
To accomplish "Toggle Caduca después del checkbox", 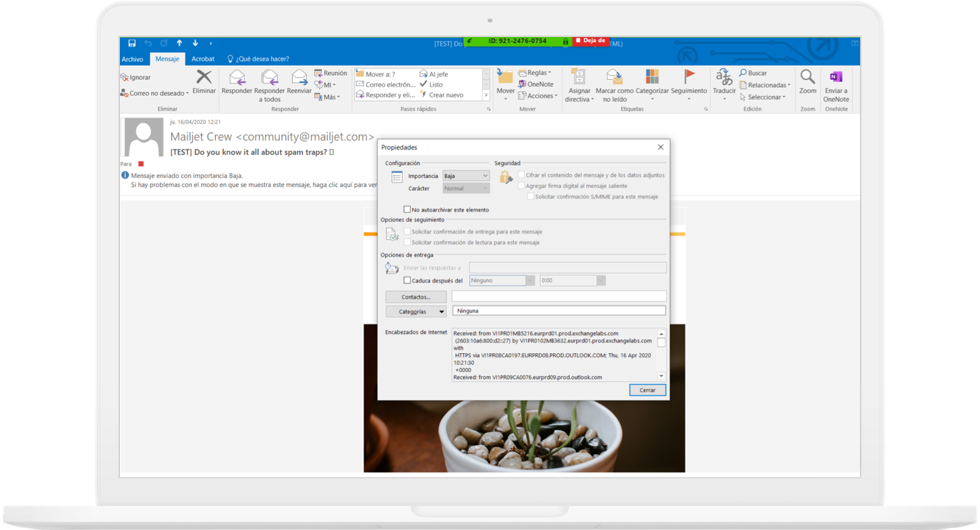I will click(x=407, y=280).
